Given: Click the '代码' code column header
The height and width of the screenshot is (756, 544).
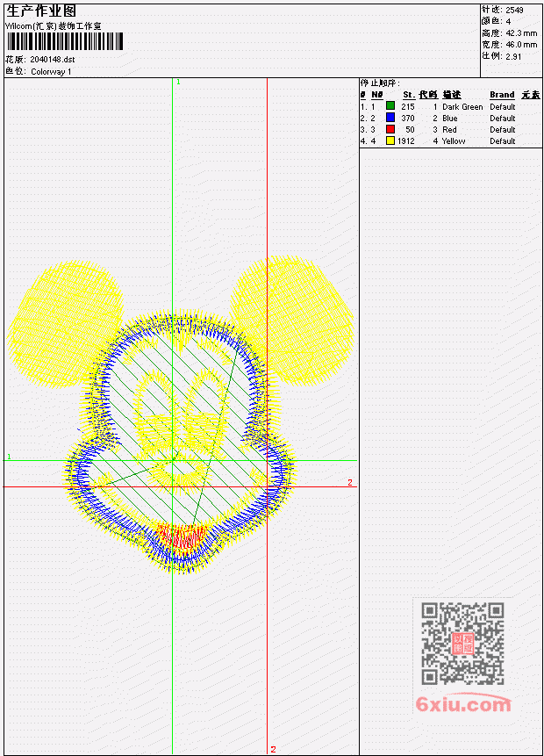Looking at the screenshot, I should click(x=428, y=95).
